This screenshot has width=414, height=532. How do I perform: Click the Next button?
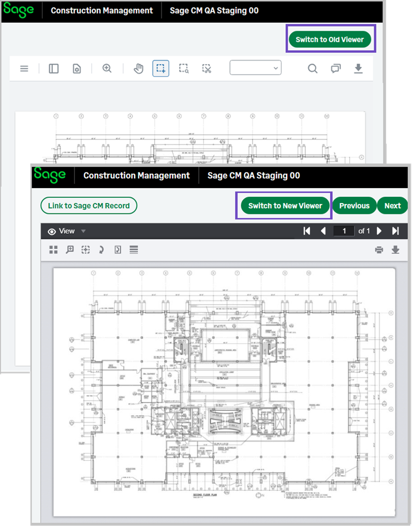click(392, 206)
